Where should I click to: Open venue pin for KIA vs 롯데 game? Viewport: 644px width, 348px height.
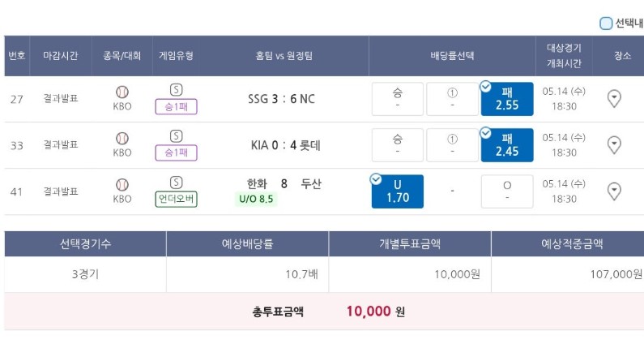(614, 144)
